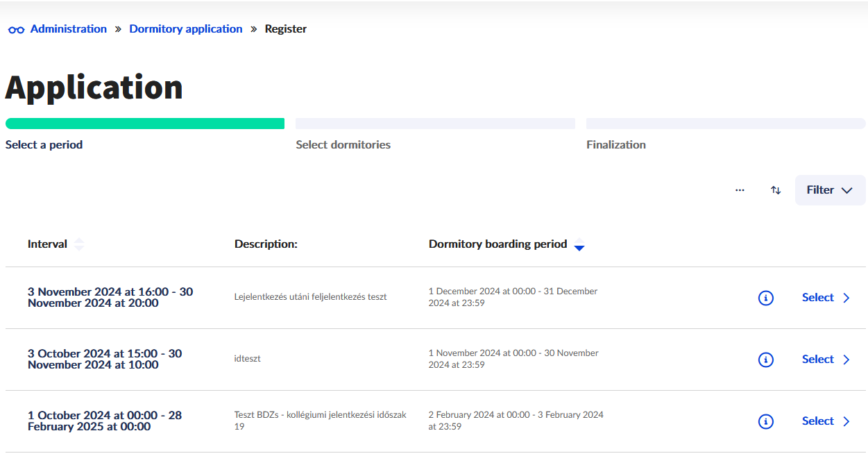Click chevron on the Teszt BDZs row
Viewport: 868px width, 456px height.
click(x=846, y=421)
